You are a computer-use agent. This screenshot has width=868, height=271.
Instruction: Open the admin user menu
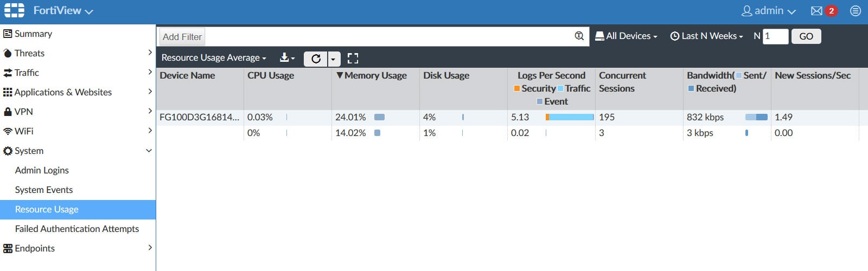(x=769, y=11)
